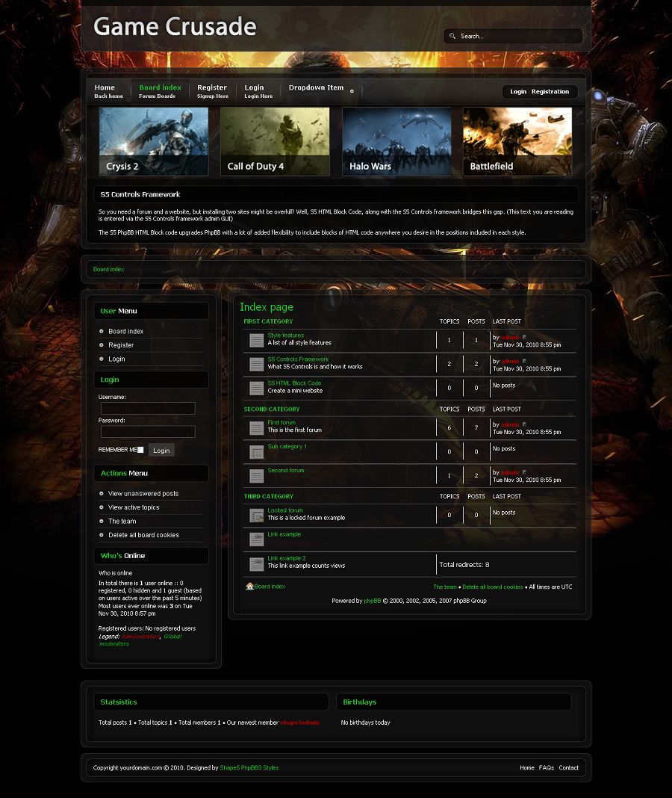Viewport: 672px width, 798px height.
Task: View latest post icon in Second forum row
Action: [524, 471]
